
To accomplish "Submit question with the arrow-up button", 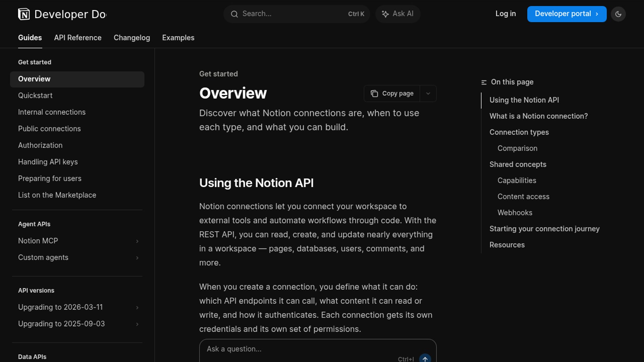I will (x=425, y=359).
